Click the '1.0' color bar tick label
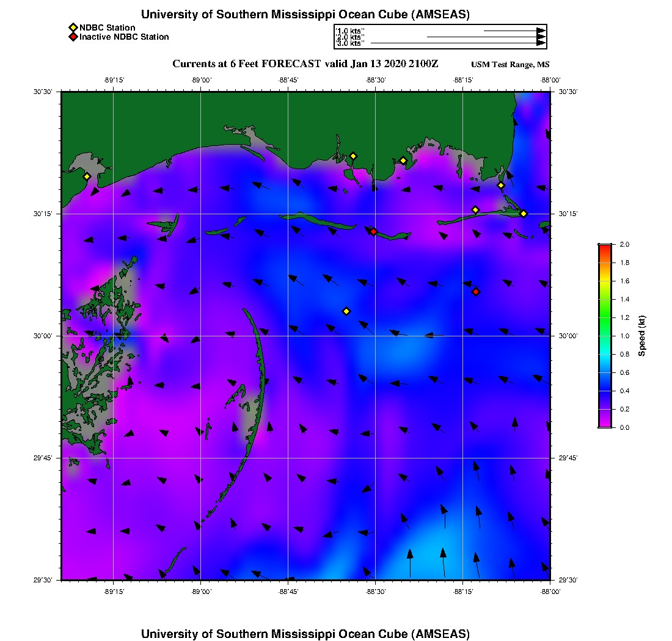 click(624, 336)
